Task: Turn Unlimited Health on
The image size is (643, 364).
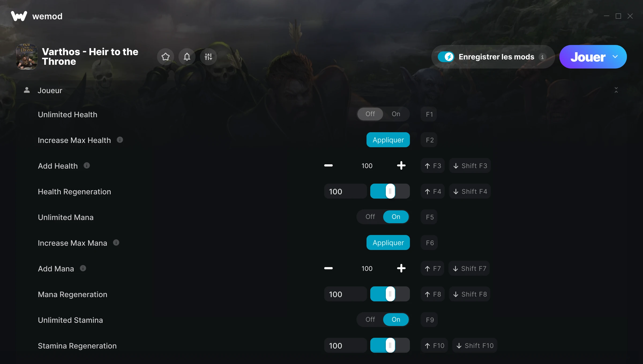Action: 396,114
